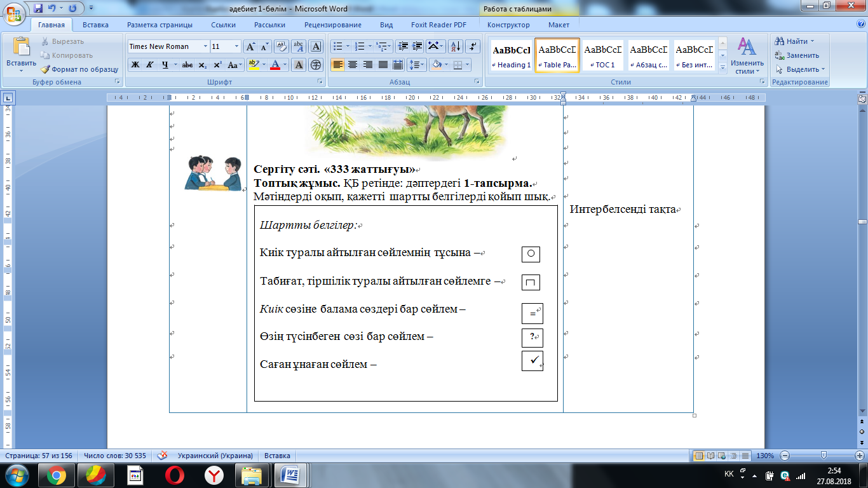868x488 pixels.
Task: Click the Replace (Заменить) icon
Action: click(x=780, y=55)
